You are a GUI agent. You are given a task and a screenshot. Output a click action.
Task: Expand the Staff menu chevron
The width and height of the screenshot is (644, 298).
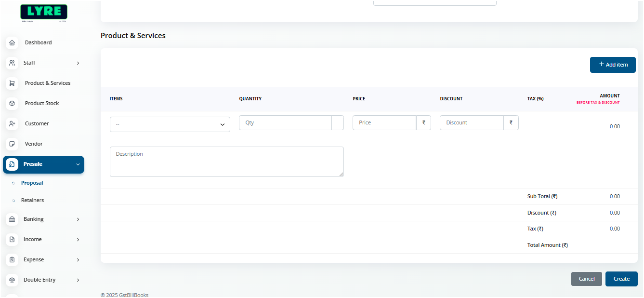point(78,63)
